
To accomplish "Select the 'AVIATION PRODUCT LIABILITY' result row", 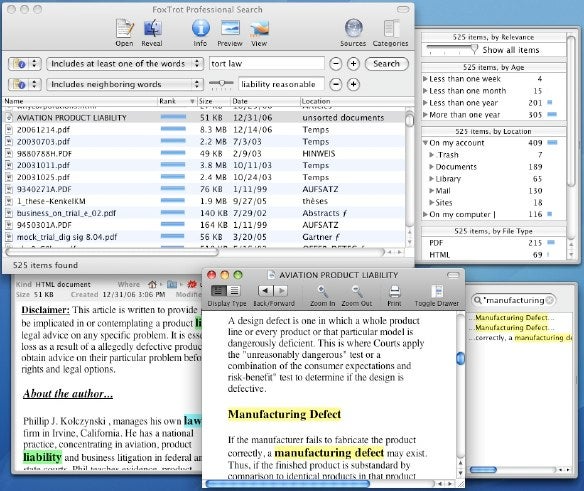I will click(x=203, y=117).
